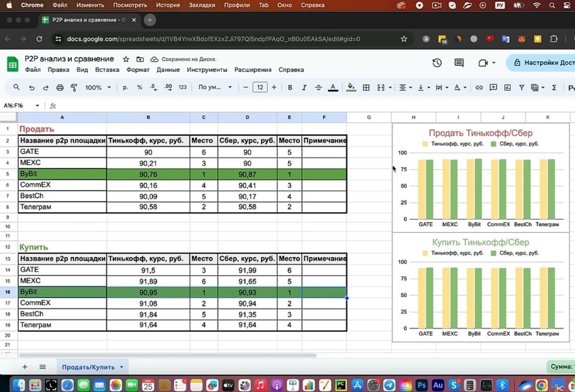Star the document P2P анализ и сравнение
The width and height of the screenshot is (575, 392).
[x=126, y=59]
